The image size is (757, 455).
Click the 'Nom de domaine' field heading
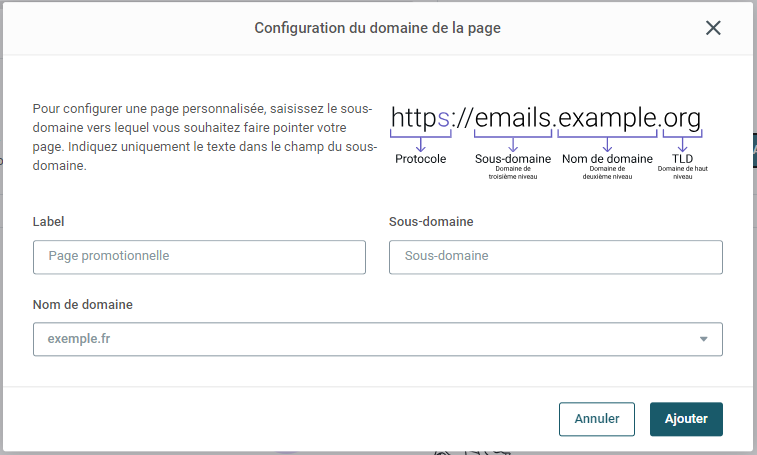click(83, 305)
